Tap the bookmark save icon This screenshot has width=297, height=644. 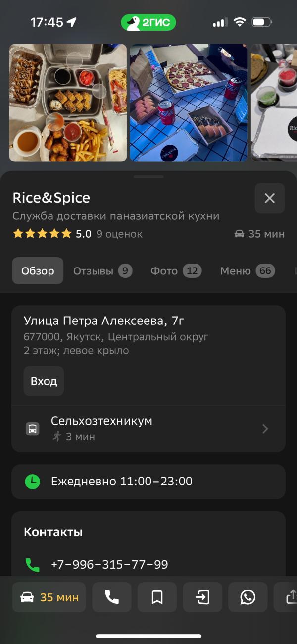coord(157,597)
